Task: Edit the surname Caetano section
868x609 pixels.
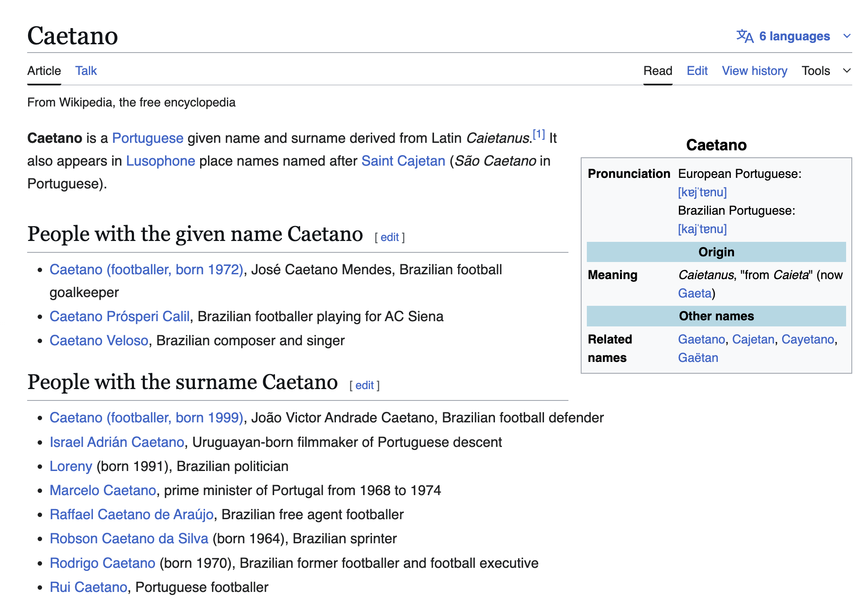Action: click(364, 385)
